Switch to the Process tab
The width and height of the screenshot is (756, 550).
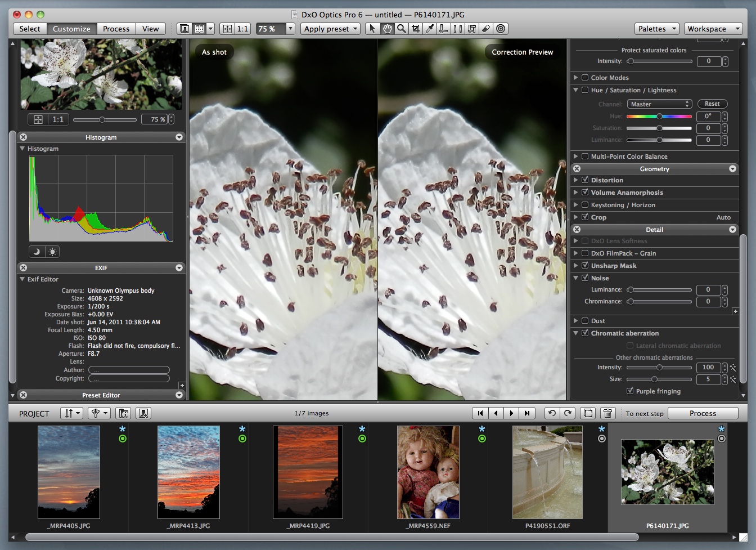[x=116, y=29]
